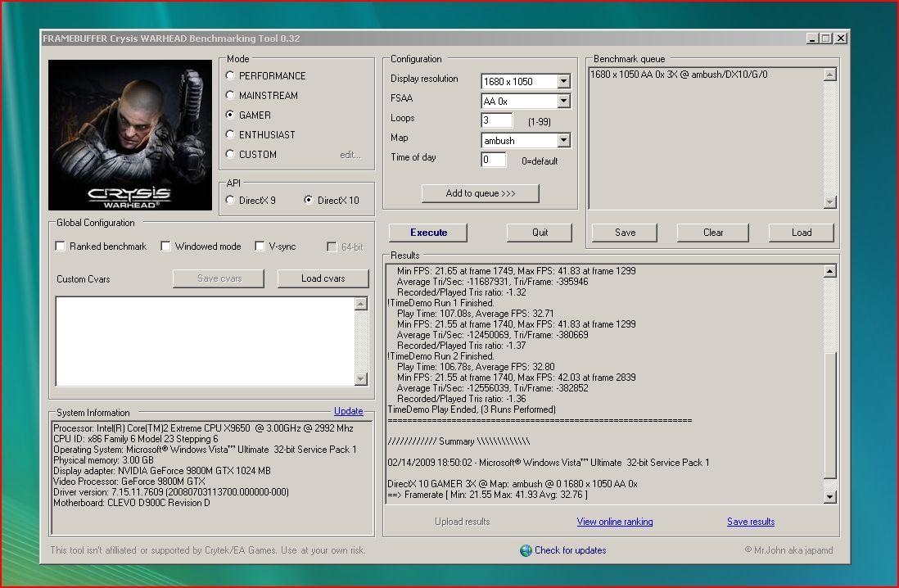Click the Loops number field
The width and height of the screenshot is (899, 588).
tap(496, 120)
